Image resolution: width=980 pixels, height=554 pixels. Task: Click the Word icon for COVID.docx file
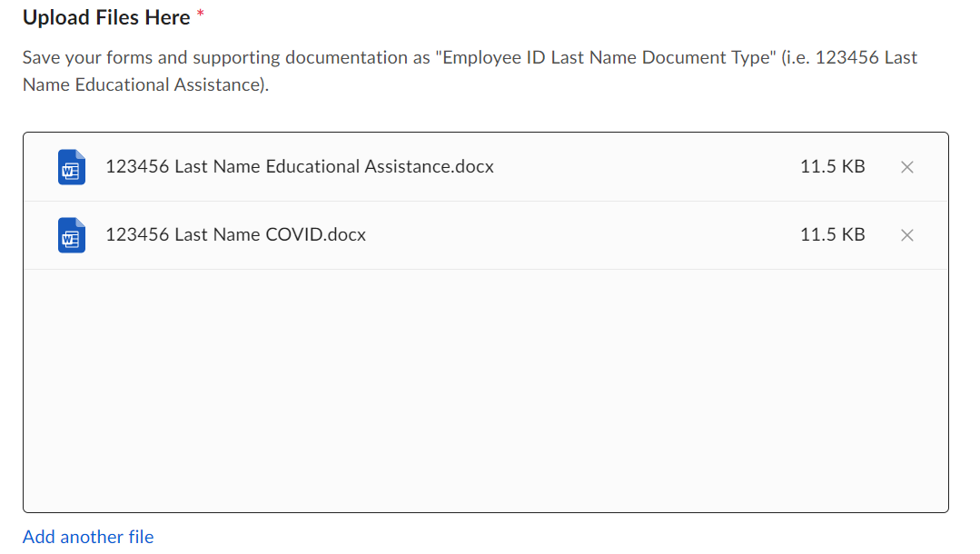pos(72,235)
